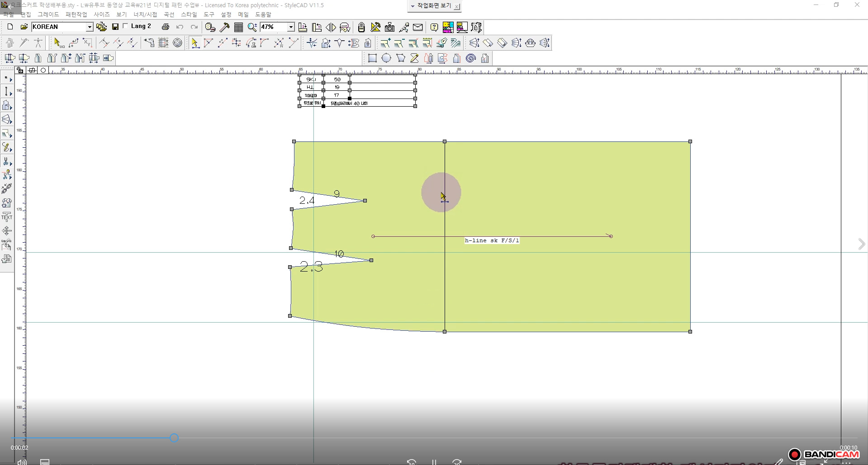The image size is (868, 465).
Task: Click the chain link tool in sidebar
Action: 6,188
